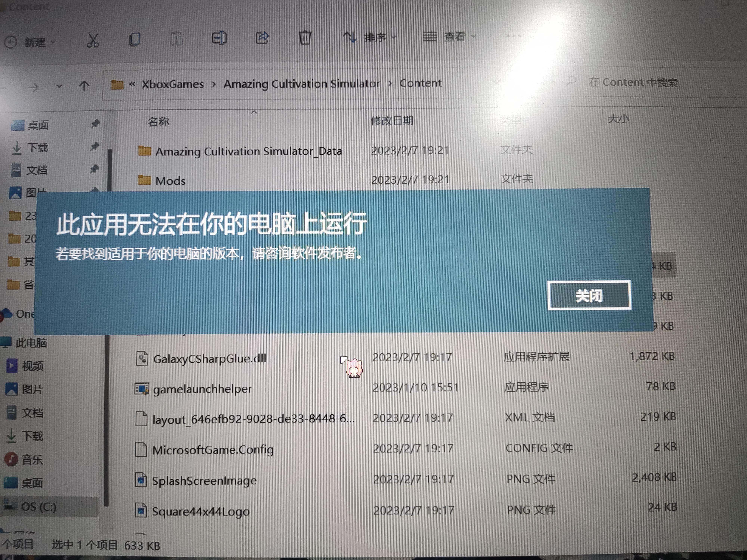The image size is (747, 560).
Task: Click the GalaxyCSharpGlue.dll file icon
Action: [142, 358]
